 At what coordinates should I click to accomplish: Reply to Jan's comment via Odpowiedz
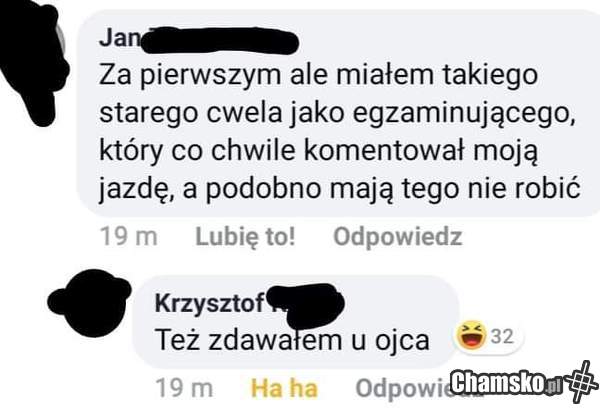398,237
